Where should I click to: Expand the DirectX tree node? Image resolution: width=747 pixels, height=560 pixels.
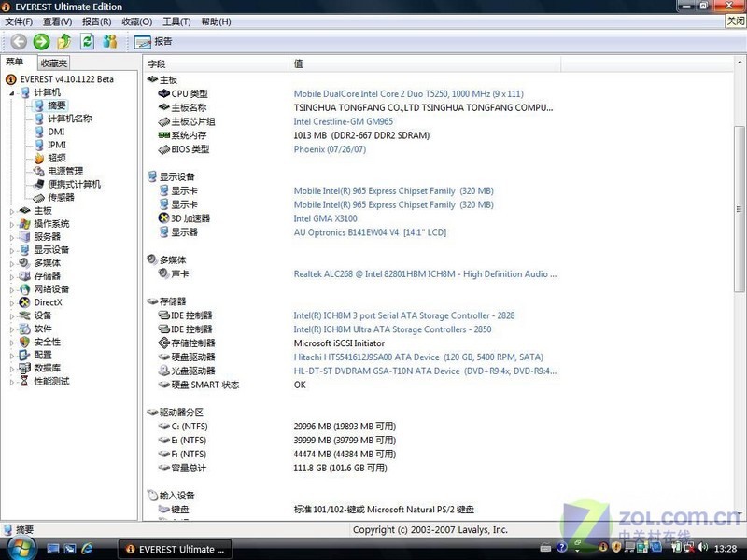pyautogui.click(x=12, y=302)
